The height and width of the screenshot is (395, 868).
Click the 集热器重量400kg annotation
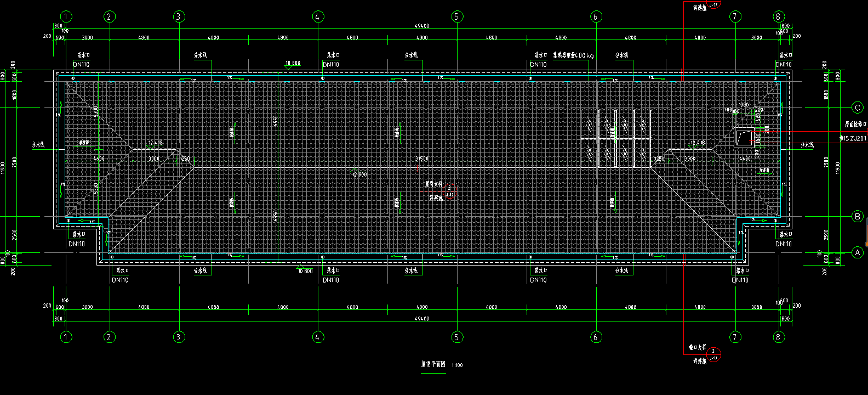point(573,55)
